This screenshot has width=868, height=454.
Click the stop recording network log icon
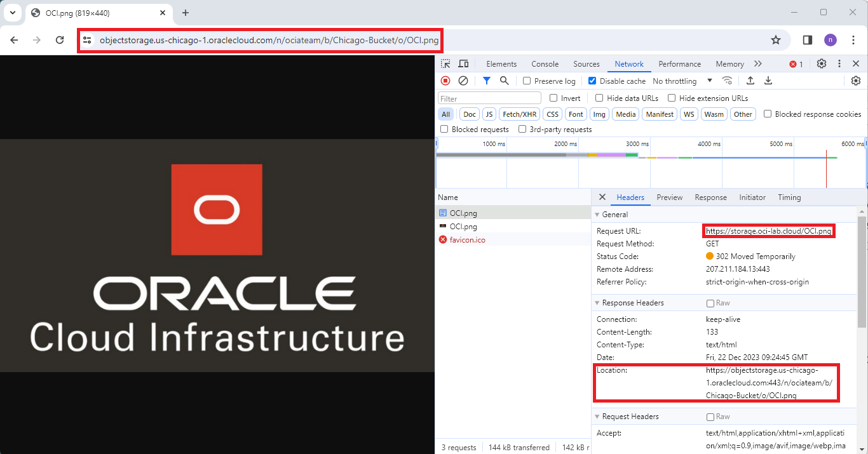point(445,81)
